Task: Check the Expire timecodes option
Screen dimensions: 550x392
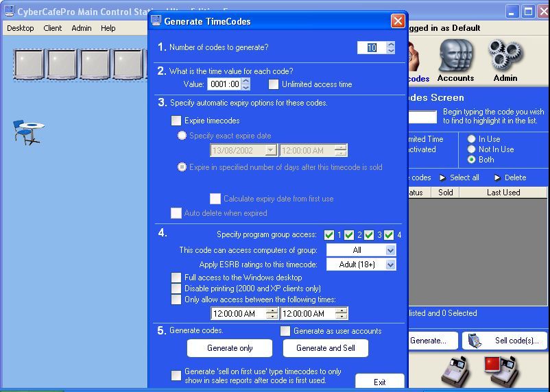Action: click(x=176, y=121)
